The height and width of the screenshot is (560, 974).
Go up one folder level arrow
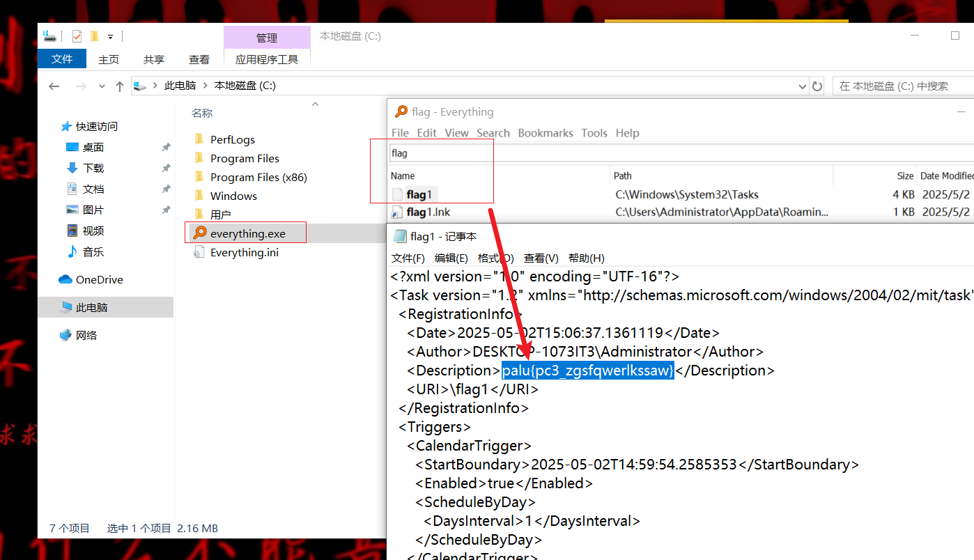(120, 86)
